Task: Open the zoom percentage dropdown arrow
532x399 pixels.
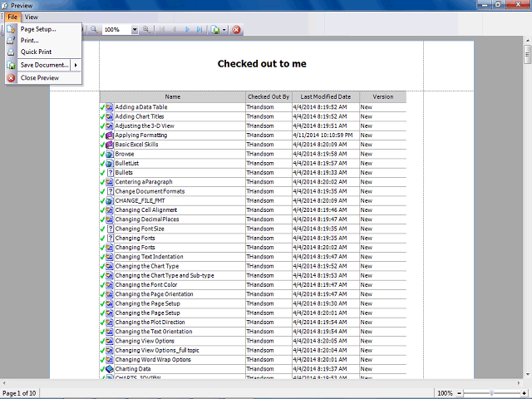Action: pos(135,30)
